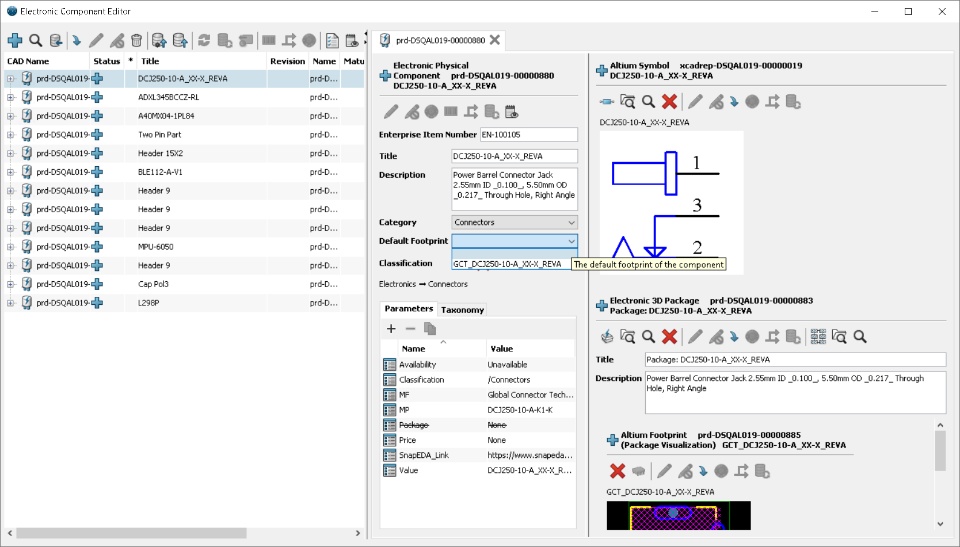Click the checklist document icon in the main toolbar

click(332, 40)
